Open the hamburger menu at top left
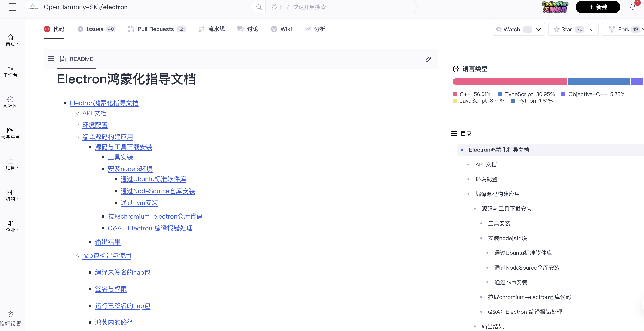The height and width of the screenshot is (331, 644). click(x=13, y=7)
